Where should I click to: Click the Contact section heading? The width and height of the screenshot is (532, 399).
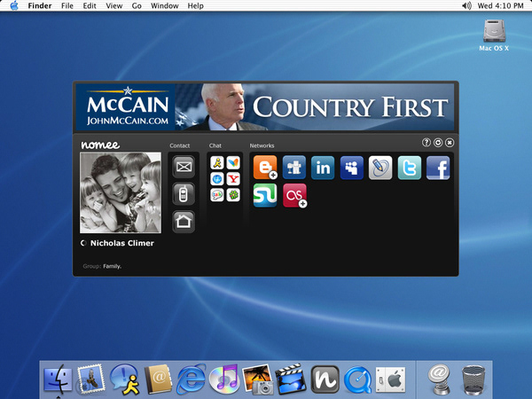coord(180,145)
